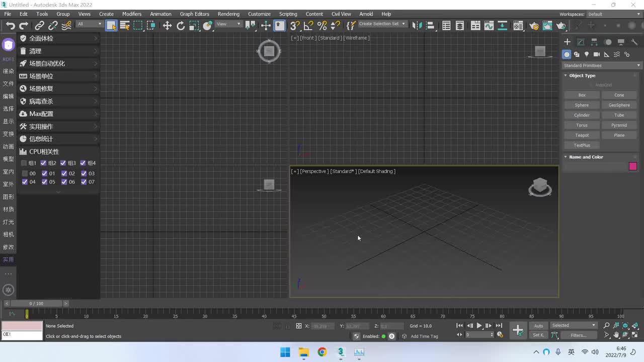Check the 组1 group checkbox
Image resolution: width=644 pixels, height=362 pixels.
[24, 163]
